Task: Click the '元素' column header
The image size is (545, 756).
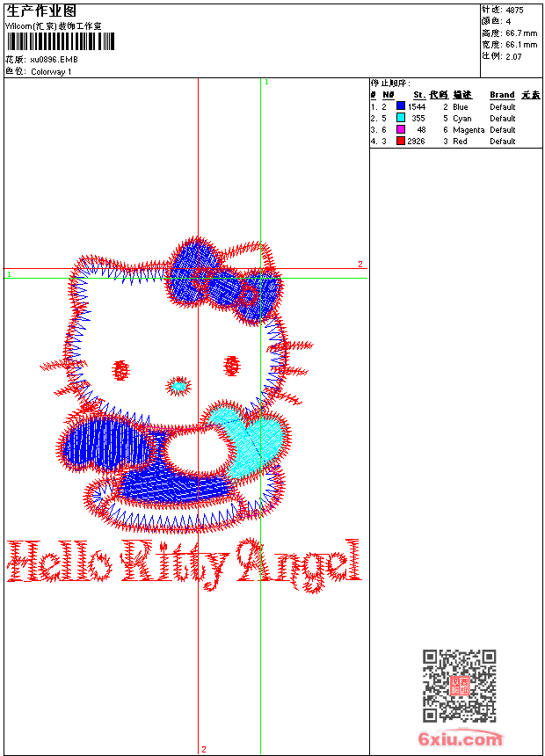Action: [531, 95]
